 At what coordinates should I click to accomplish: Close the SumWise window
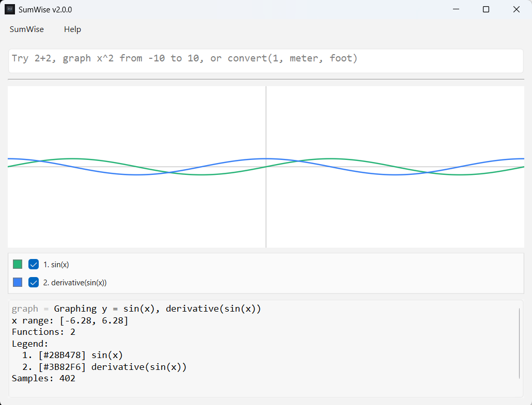(x=517, y=9)
